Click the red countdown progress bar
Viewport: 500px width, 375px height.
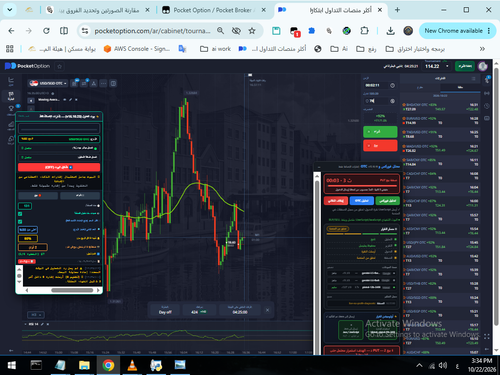(362, 185)
